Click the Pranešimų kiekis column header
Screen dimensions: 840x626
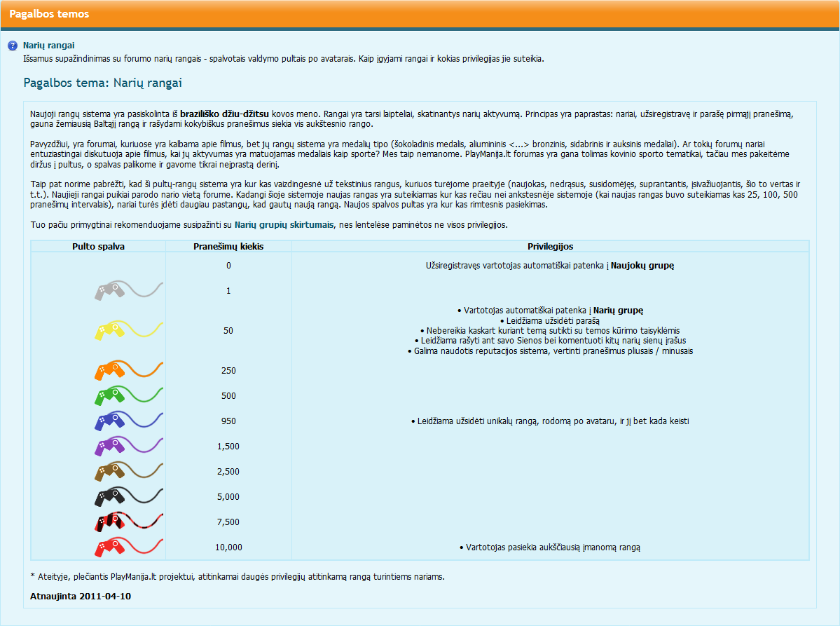click(229, 247)
